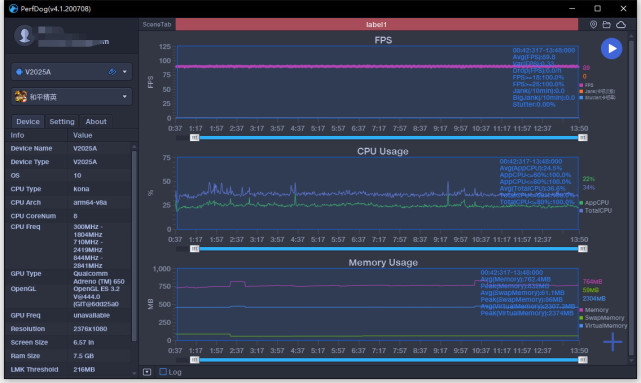
Task: Click the PerfDog logo in title bar
Action: click(x=13, y=9)
